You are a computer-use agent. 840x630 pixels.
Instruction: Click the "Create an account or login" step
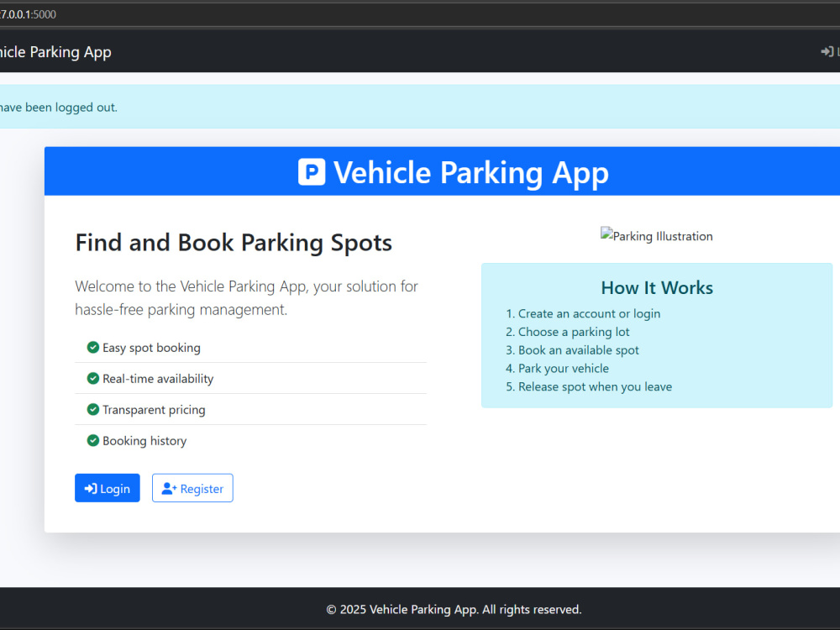pyautogui.click(x=589, y=313)
